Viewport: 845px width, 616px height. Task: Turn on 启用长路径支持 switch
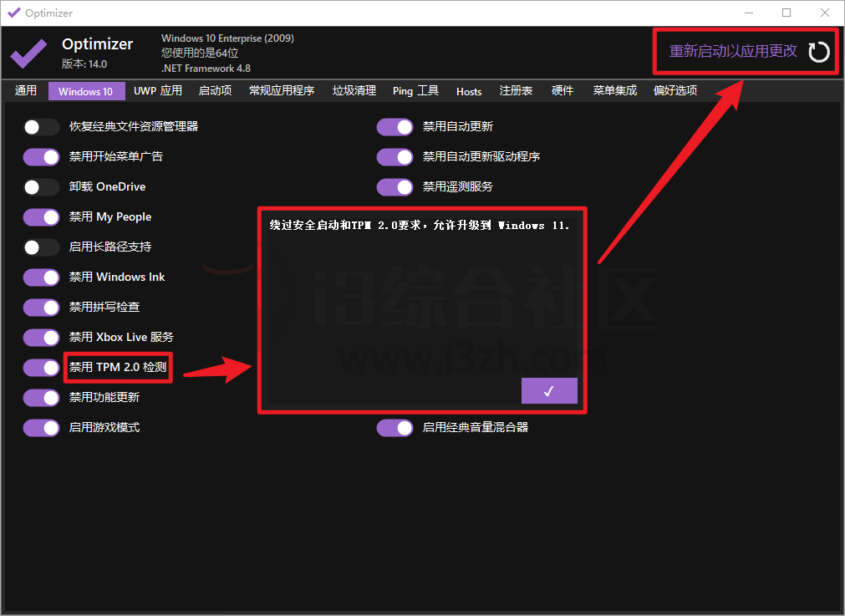41,247
